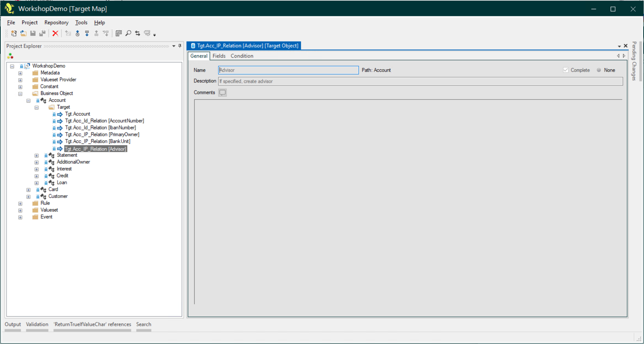Image resolution: width=644 pixels, height=344 pixels.
Task: Open the Comments speech bubble
Action: 222,93
